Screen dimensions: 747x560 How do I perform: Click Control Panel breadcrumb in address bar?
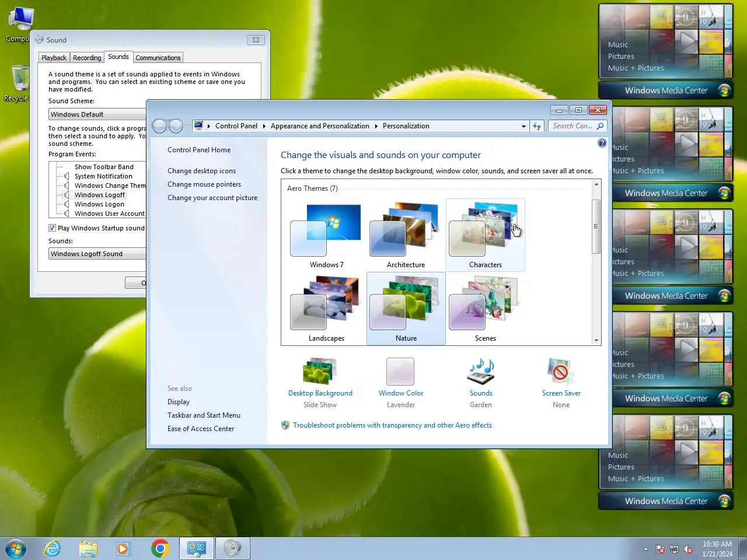click(236, 126)
